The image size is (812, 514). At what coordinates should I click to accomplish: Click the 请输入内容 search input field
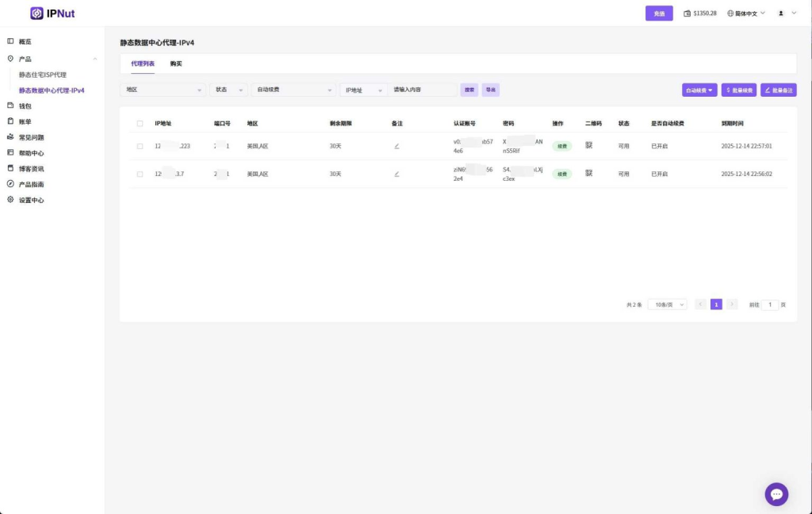pos(423,90)
